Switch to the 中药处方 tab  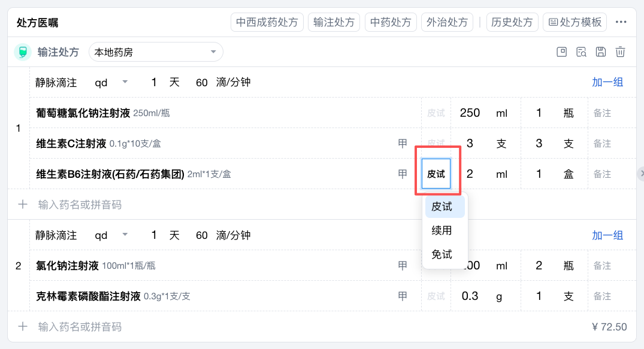(x=391, y=22)
